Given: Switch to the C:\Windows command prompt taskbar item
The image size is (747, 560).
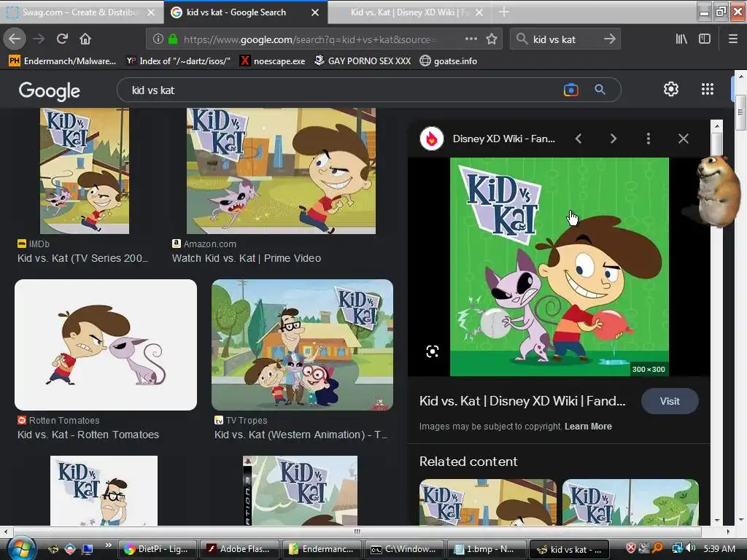Looking at the screenshot, I should [x=404, y=549].
